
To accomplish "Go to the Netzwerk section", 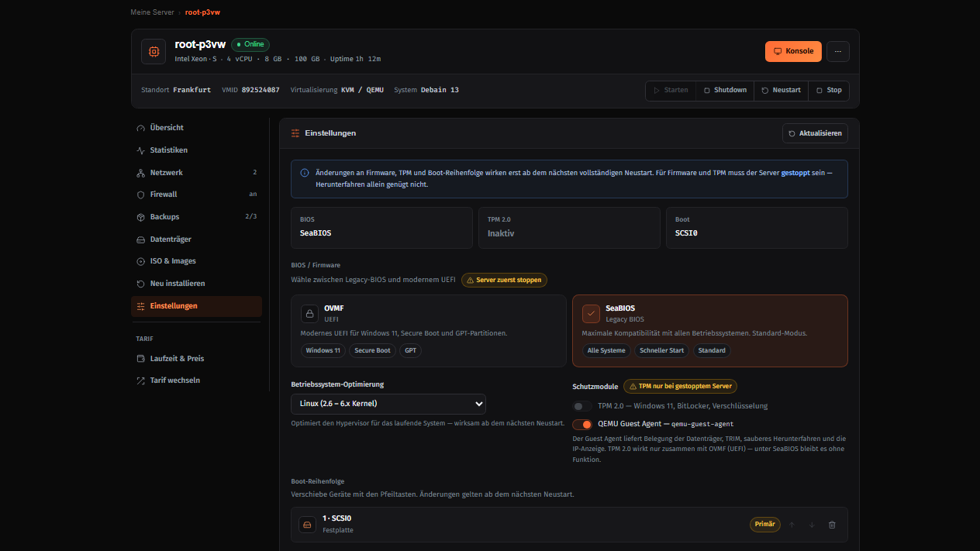I will [x=196, y=173].
